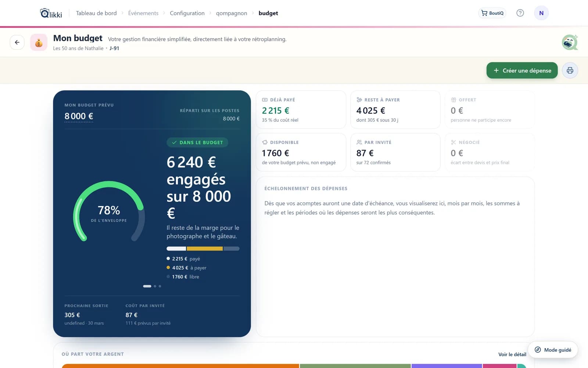Click the orange segment of the spending bar

point(180,366)
